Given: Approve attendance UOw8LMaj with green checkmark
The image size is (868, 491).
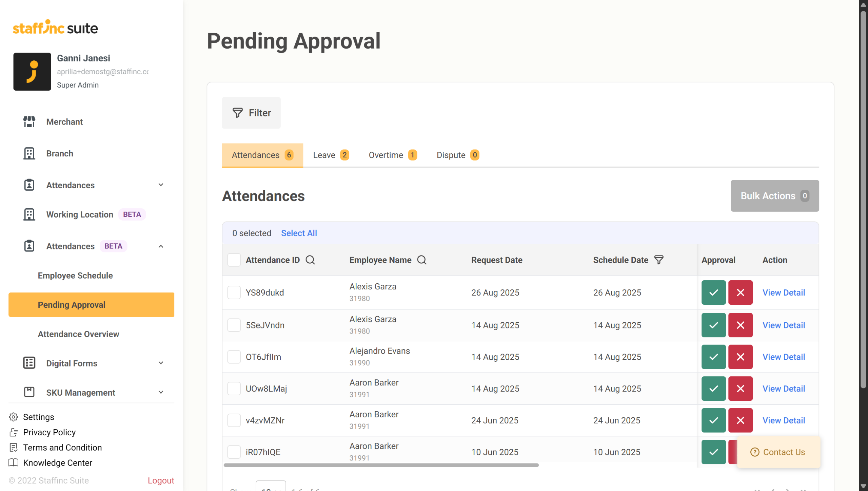Looking at the screenshot, I should click(713, 389).
